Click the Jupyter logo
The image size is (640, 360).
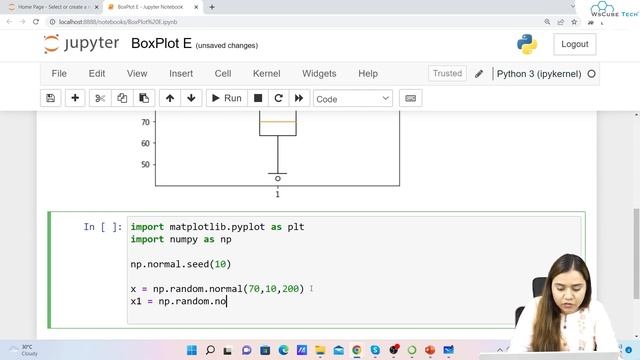(82, 43)
